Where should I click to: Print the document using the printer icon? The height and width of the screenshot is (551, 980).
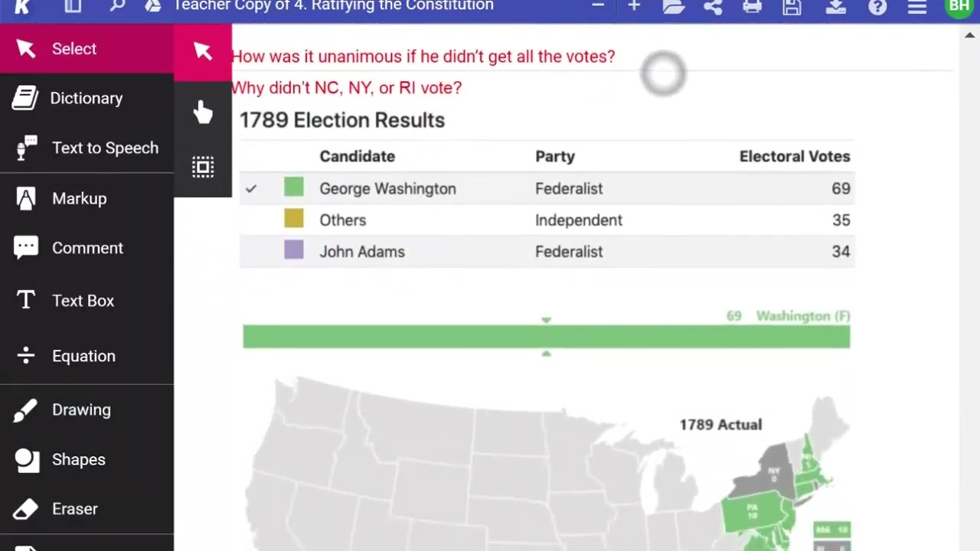753,6
